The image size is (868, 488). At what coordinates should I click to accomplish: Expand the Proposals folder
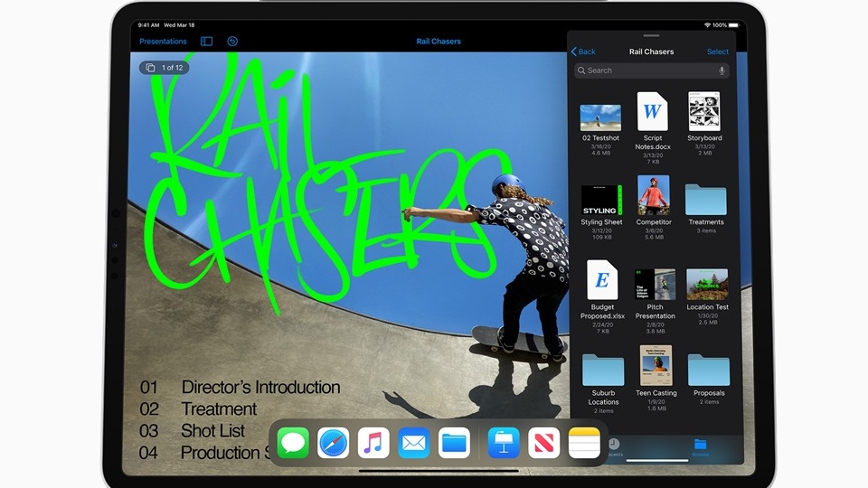click(708, 369)
